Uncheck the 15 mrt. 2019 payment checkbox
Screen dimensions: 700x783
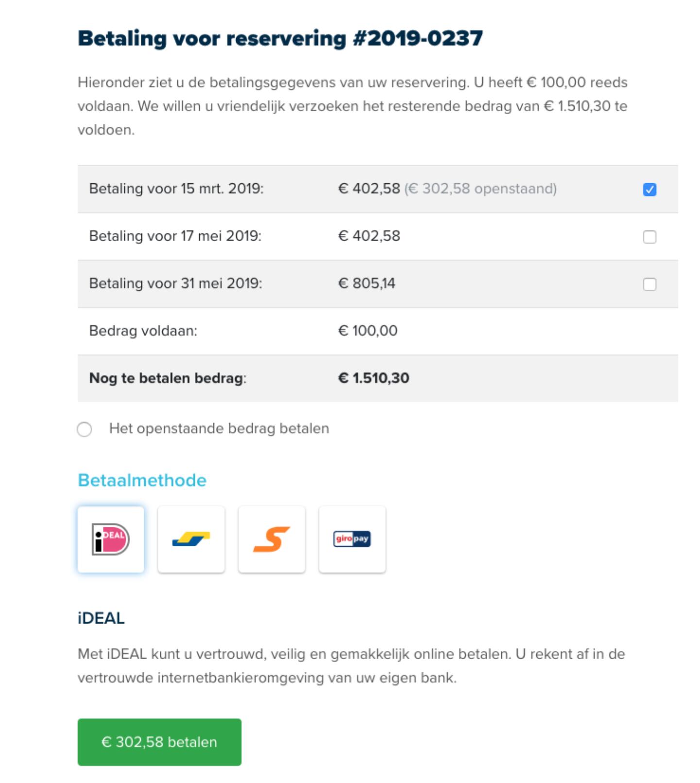pyautogui.click(x=649, y=189)
